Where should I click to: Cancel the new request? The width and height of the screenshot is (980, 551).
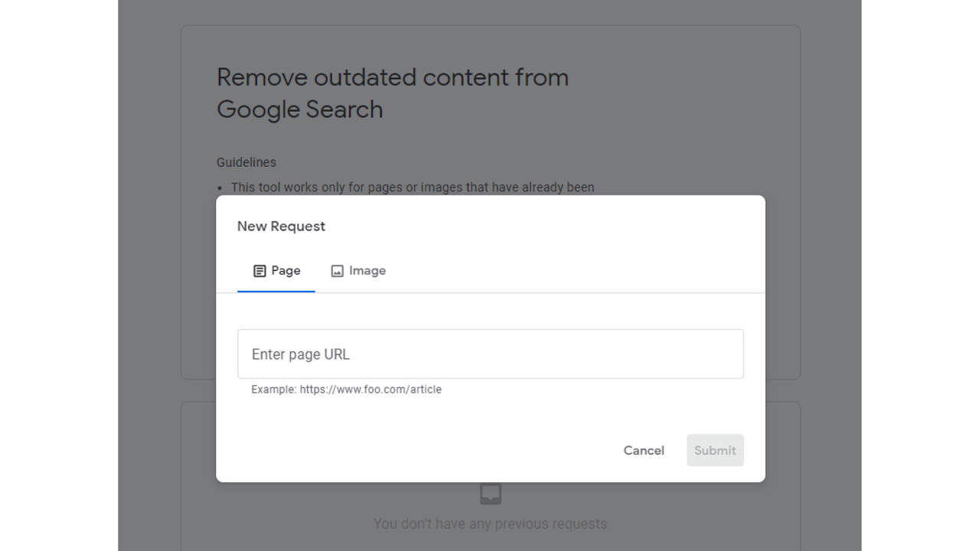coord(644,450)
